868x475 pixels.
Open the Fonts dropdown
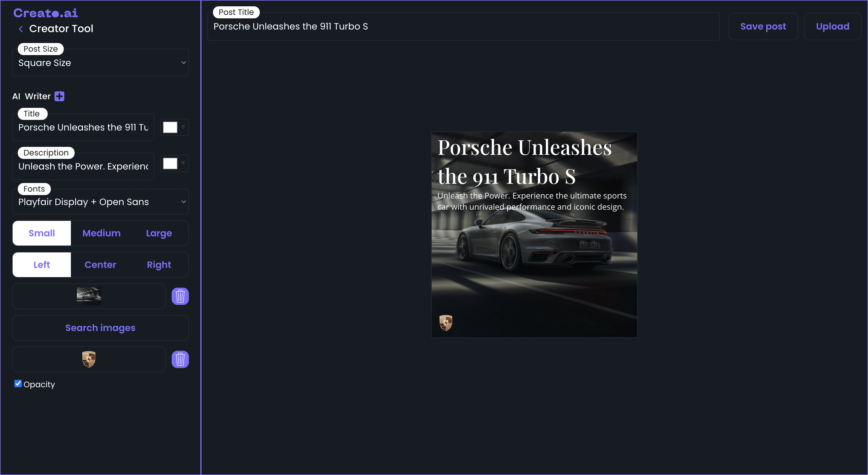coord(100,202)
